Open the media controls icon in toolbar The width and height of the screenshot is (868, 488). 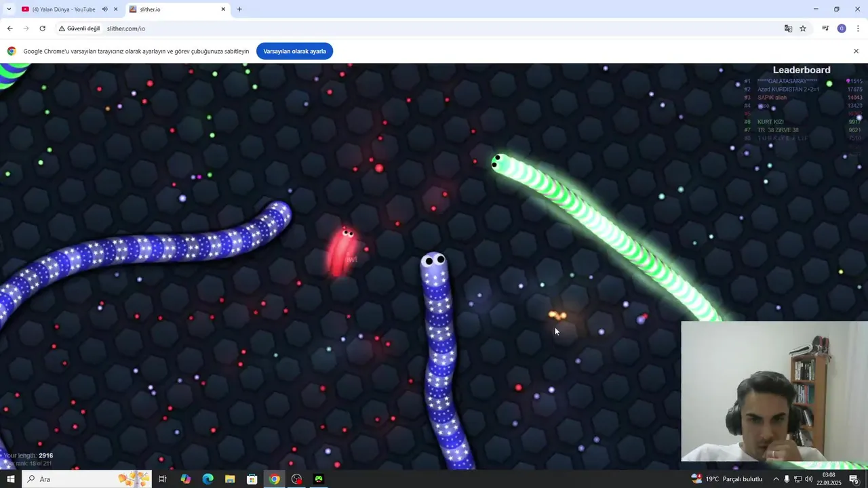825,28
